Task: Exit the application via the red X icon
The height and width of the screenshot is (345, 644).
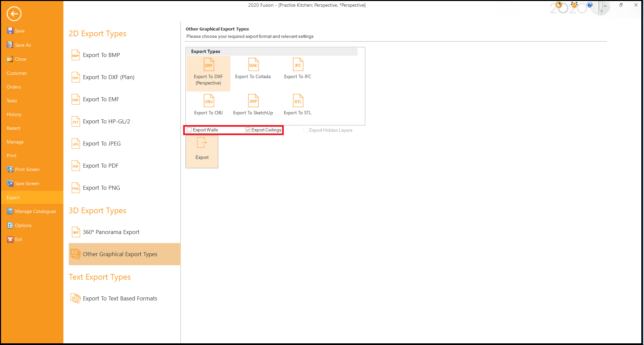Action: click(x=10, y=239)
